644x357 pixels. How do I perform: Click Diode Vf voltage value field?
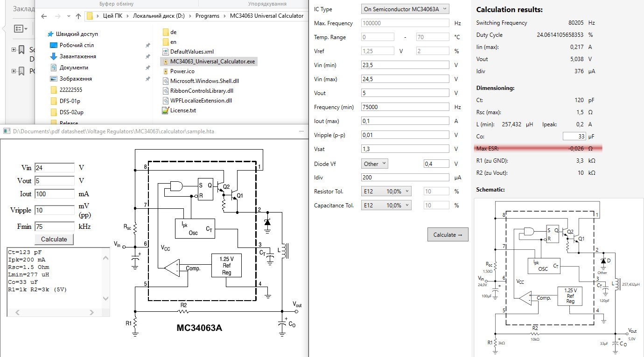pyautogui.click(x=436, y=164)
